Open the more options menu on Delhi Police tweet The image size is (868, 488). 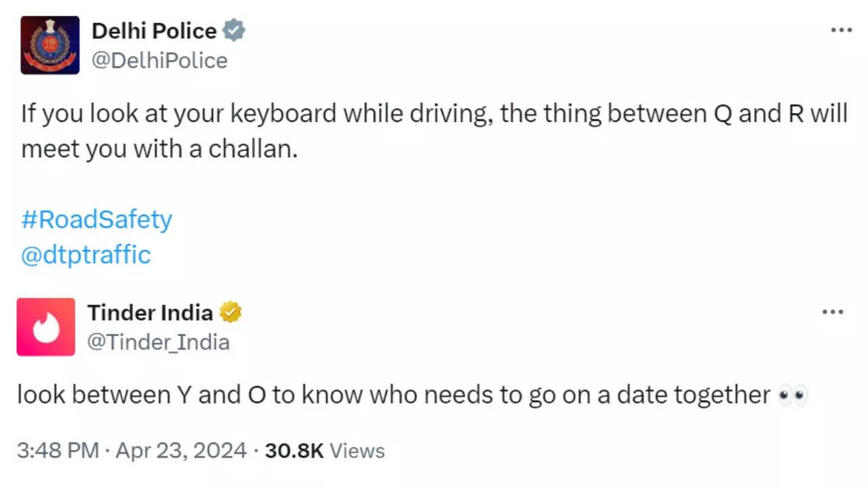coord(841,29)
